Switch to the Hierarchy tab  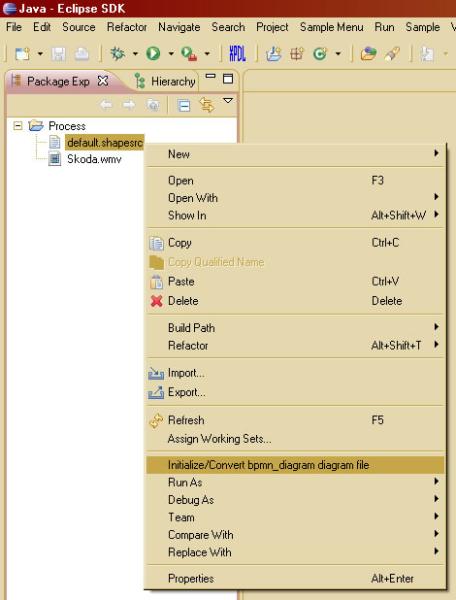[165, 81]
